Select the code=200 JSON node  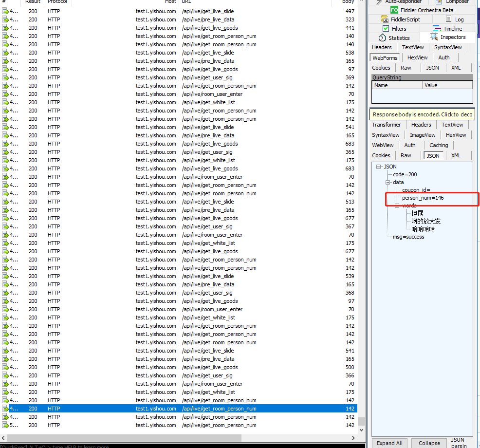[405, 174]
